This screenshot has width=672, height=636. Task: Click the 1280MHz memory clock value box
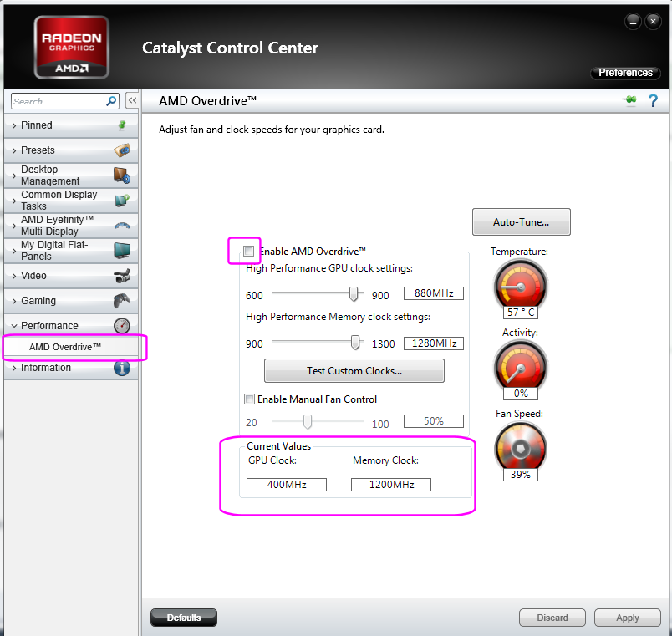point(433,343)
